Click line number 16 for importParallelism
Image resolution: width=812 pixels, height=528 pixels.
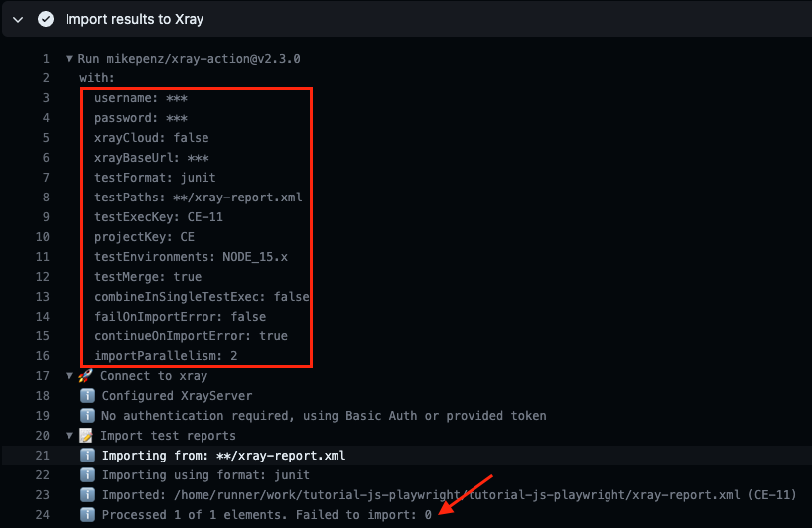click(43, 356)
